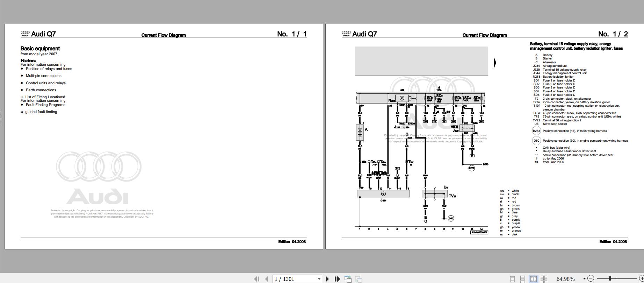Jump to the last page

tap(337, 279)
